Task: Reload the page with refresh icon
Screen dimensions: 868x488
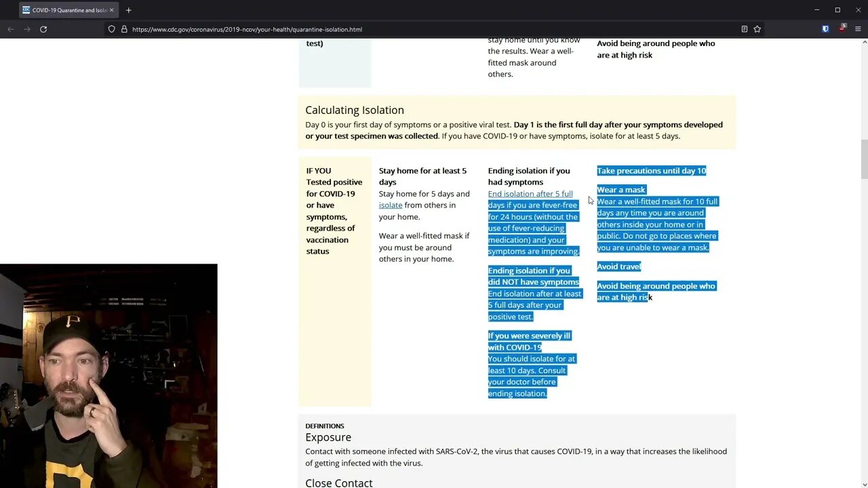Action: pyautogui.click(x=43, y=29)
